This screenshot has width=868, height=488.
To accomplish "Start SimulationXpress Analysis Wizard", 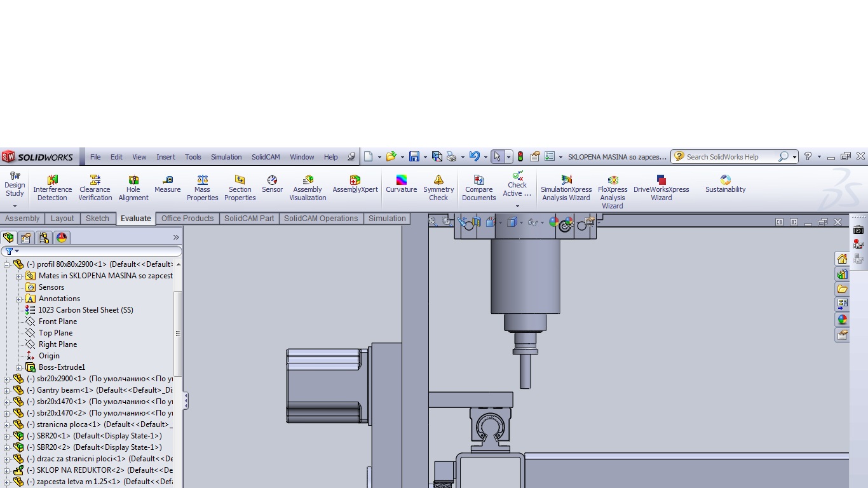I will click(x=566, y=189).
